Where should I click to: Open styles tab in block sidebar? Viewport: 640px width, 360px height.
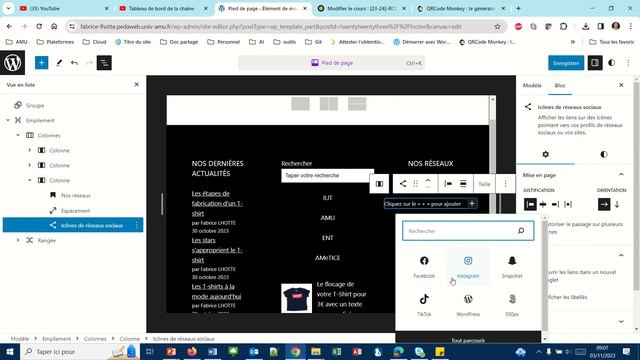click(x=604, y=154)
